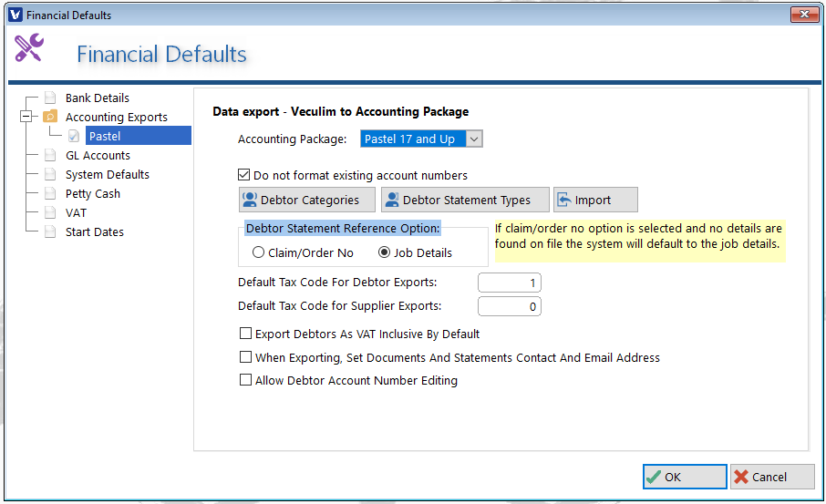The width and height of the screenshot is (826, 504).
Task: Click the folder icon beside Accounting Exports
Action: [50, 117]
